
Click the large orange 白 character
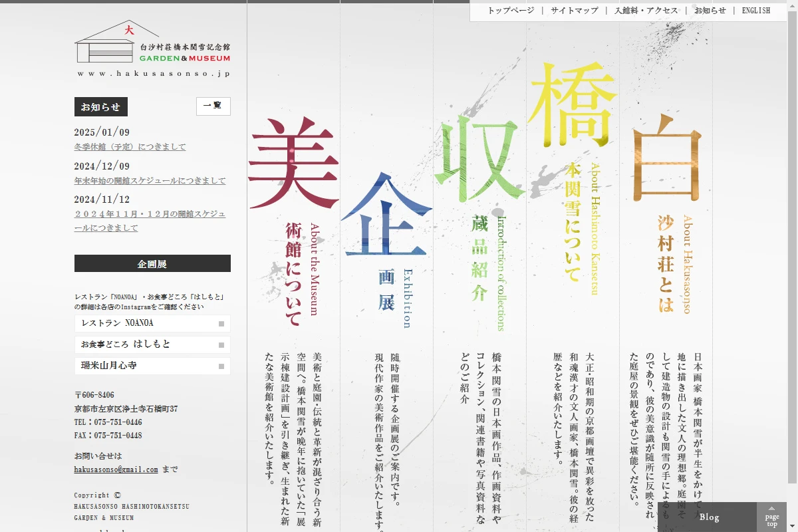click(x=666, y=160)
